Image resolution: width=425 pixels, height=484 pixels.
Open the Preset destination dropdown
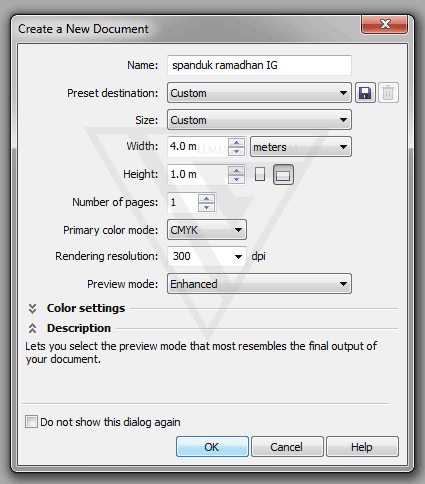point(259,93)
